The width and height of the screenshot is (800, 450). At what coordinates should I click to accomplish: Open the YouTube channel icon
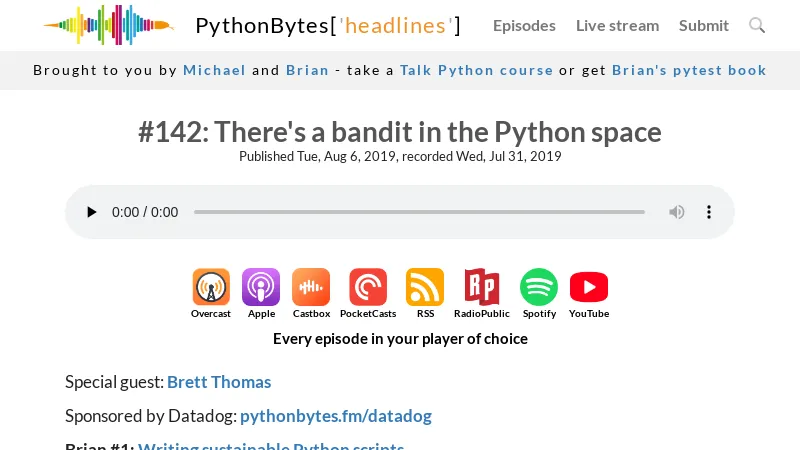(x=589, y=288)
